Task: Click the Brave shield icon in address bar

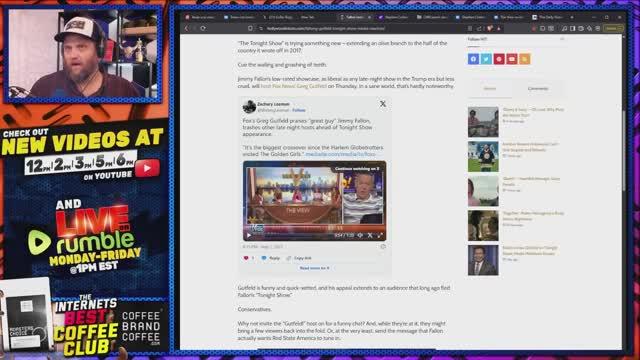Action: tap(490, 29)
